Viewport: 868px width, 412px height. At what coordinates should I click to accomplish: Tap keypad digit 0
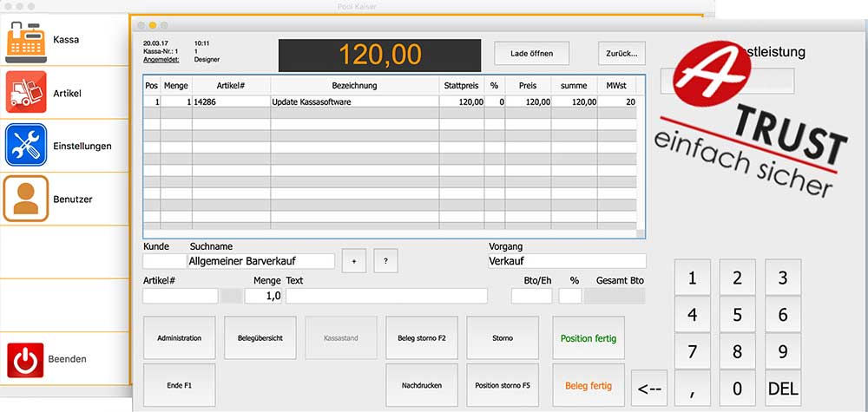[737, 389]
